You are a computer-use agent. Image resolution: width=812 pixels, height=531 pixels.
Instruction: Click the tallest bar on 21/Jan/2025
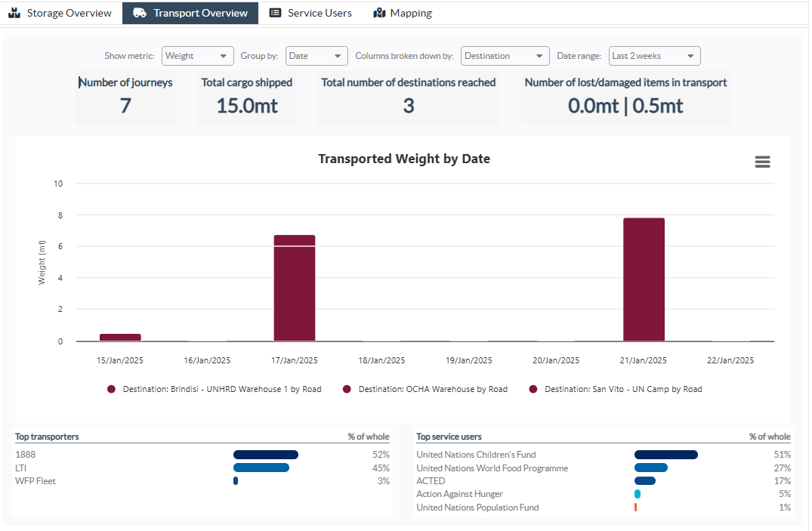click(x=643, y=278)
